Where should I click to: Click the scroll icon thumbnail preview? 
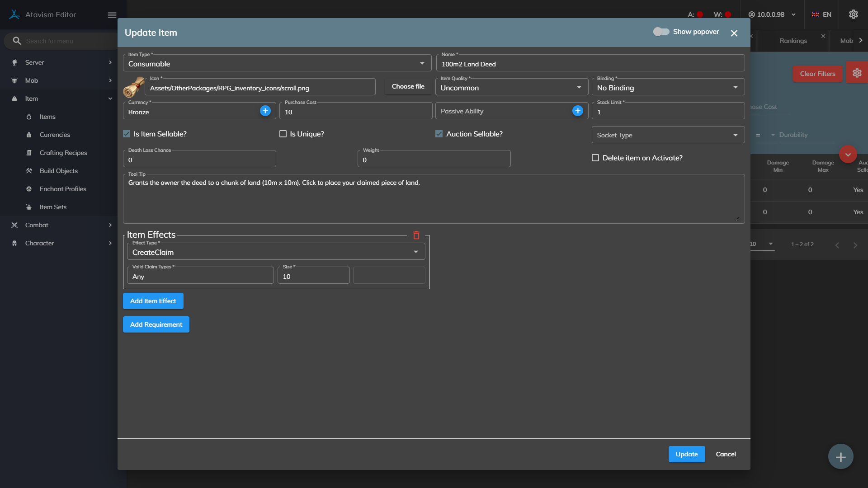pyautogui.click(x=134, y=87)
